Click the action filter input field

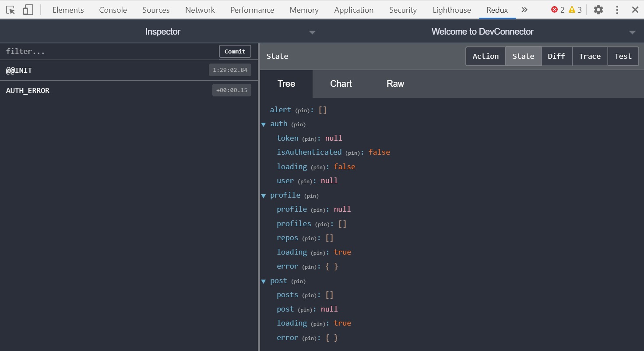(109, 51)
